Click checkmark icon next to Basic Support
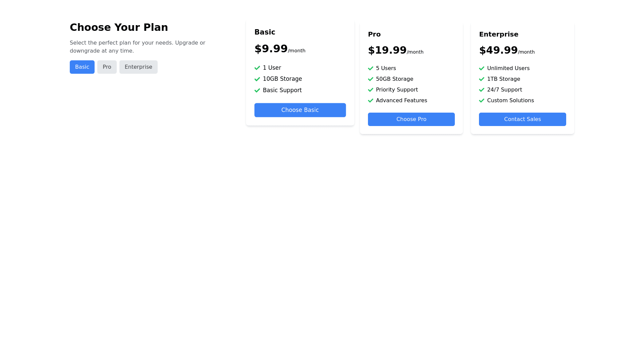Image resolution: width=644 pixels, height=362 pixels. click(x=257, y=90)
